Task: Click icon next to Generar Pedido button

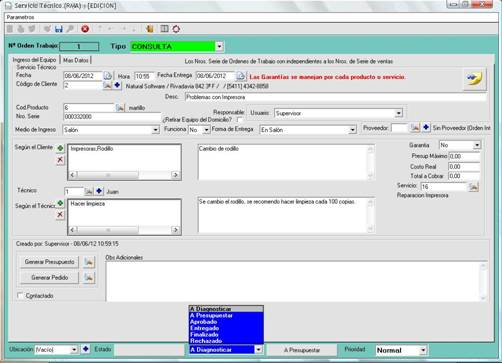Action: (89, 277)
